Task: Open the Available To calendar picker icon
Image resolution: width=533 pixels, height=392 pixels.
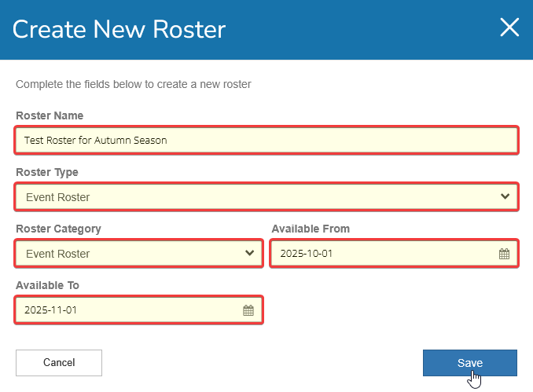Action: click(248, 310)
